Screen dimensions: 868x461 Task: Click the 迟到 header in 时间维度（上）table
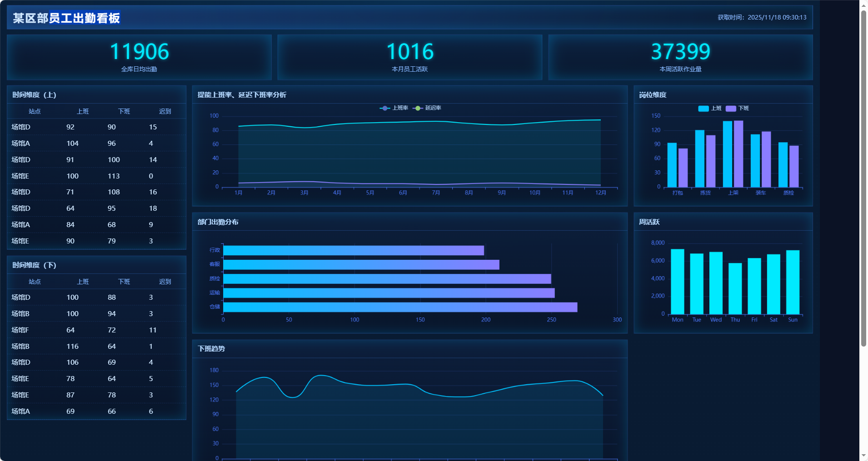[x=165, y=111]
